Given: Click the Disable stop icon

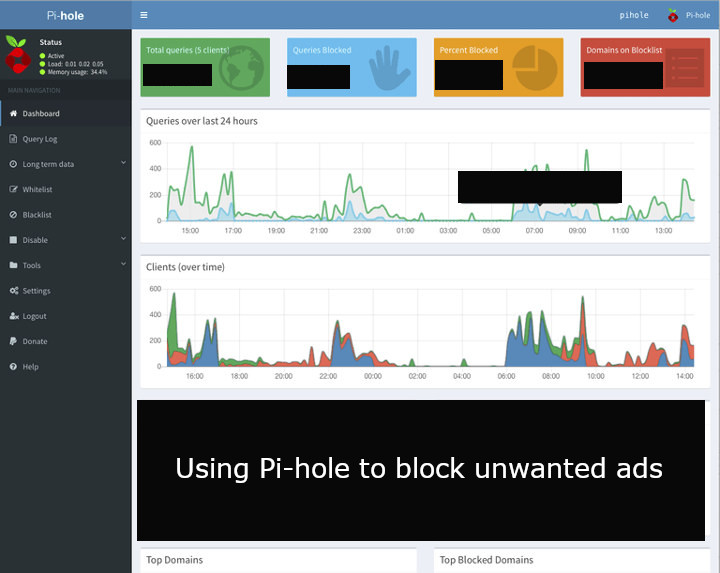Looking at the screenshot, I should click(13, 240).
